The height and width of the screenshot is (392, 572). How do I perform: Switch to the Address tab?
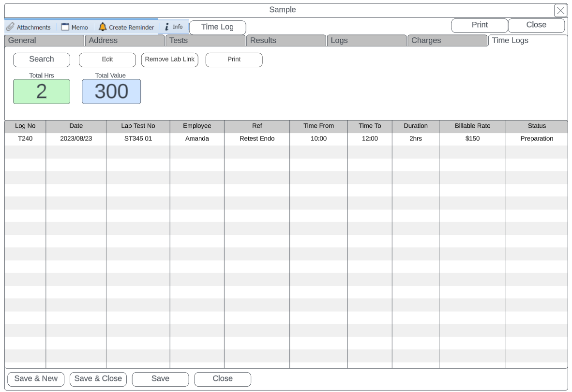125,41
